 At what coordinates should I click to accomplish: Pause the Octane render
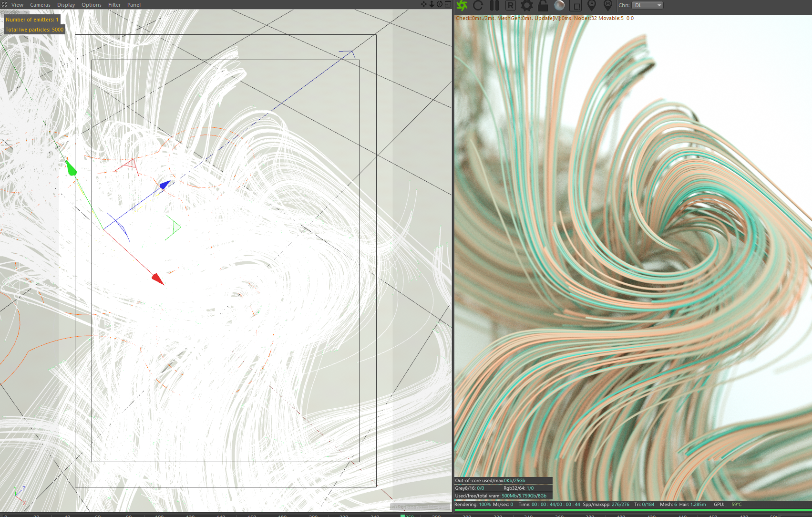494,5
